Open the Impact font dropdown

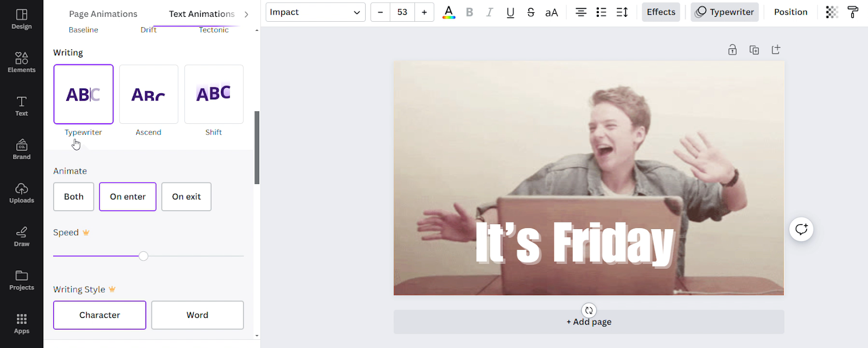pos(315,12)
